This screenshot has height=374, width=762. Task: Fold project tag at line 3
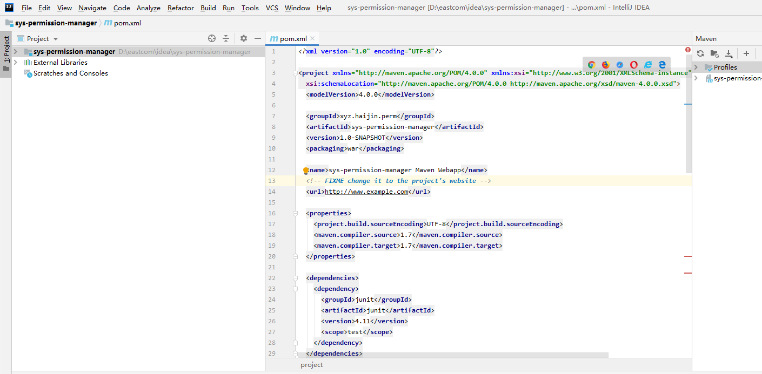point(295,73)
